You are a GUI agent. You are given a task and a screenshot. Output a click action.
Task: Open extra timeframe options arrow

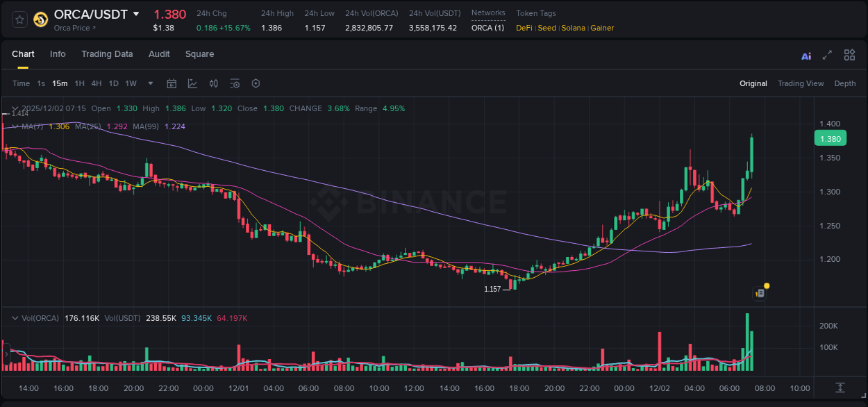pyautogui.click(x=149, y=83)
